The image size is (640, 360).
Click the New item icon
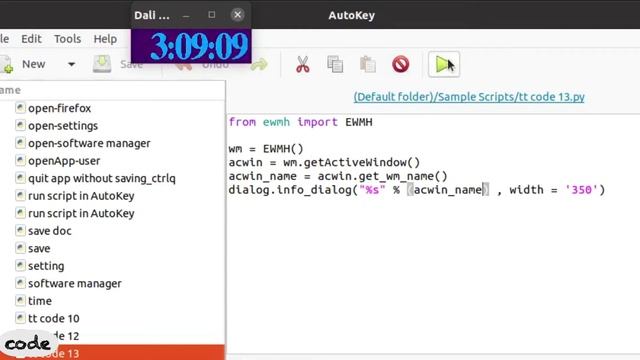pos(7,64)
